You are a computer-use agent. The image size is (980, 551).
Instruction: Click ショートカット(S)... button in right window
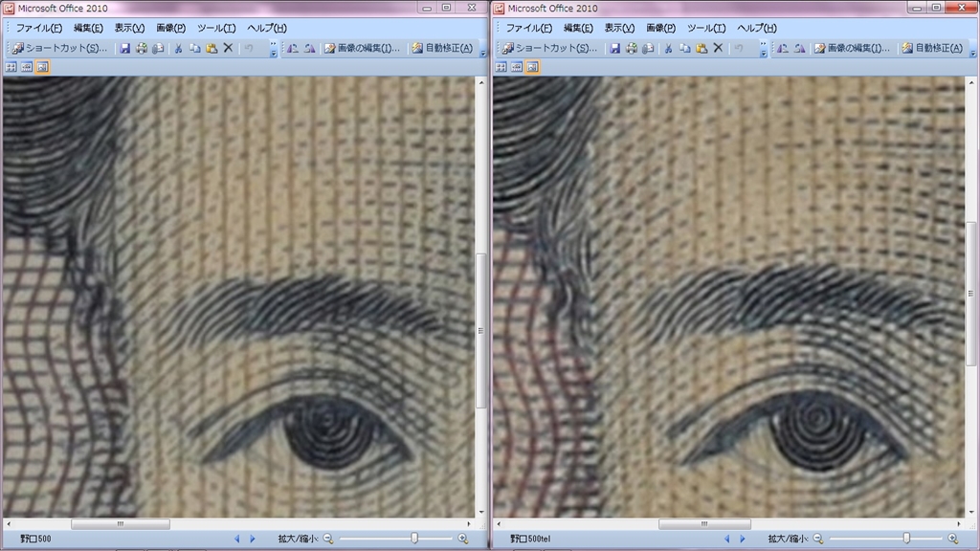point(550,48)
